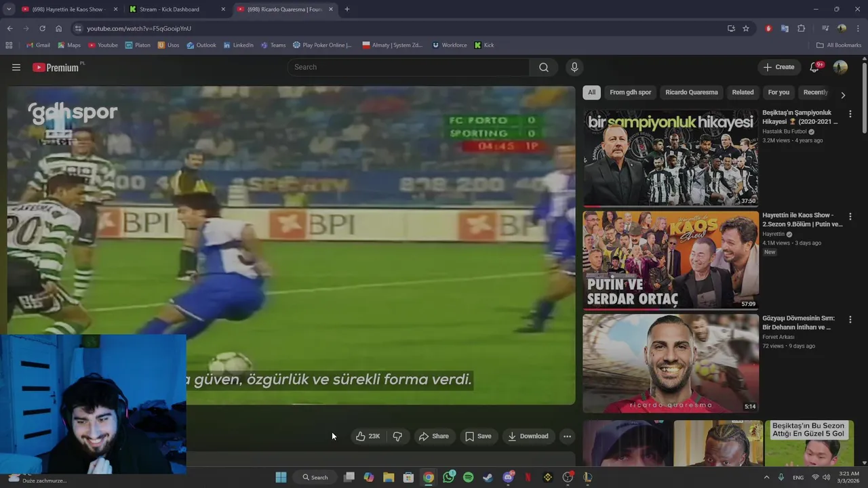Open Netflix from the taskbar
Screen dimensions: 868x488
(528, 477)
